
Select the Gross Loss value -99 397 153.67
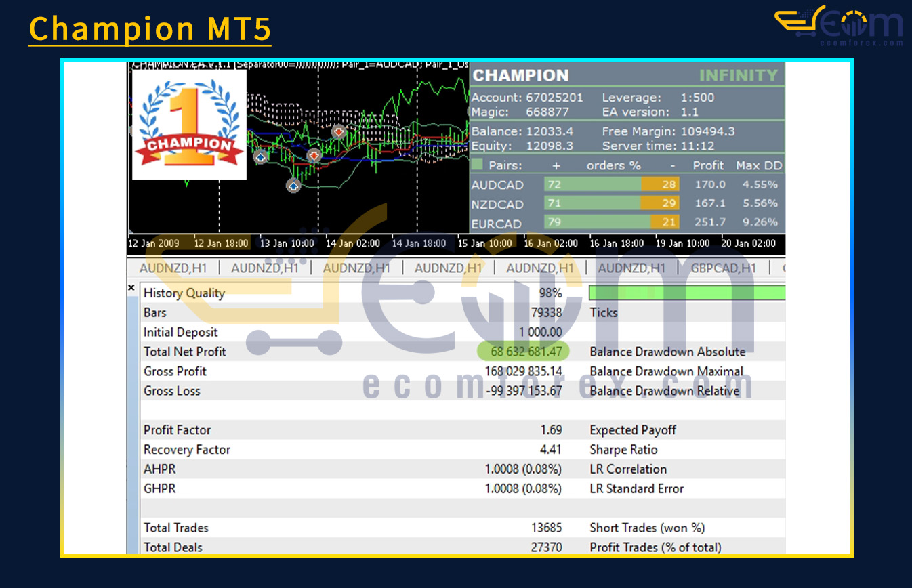(x=524, y=391)
